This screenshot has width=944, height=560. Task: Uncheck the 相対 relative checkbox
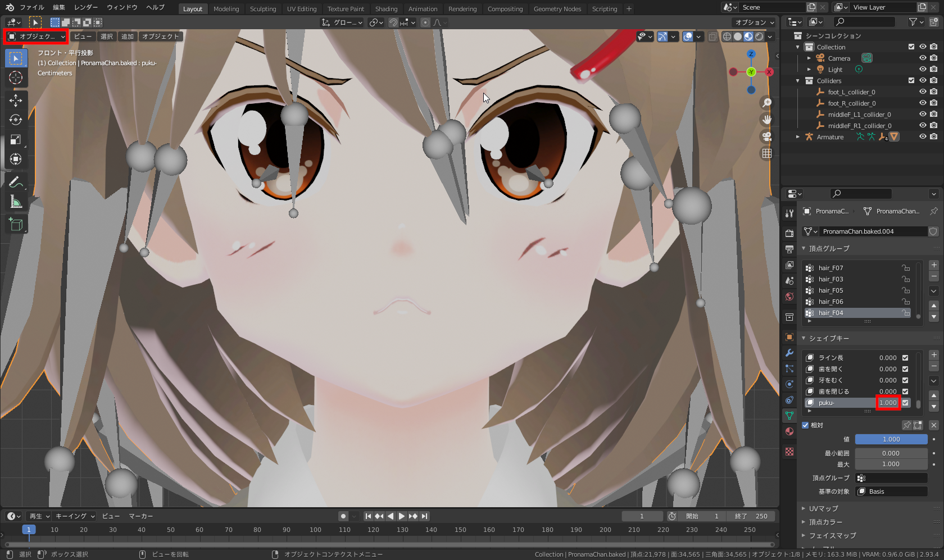(x=805, y=425)
